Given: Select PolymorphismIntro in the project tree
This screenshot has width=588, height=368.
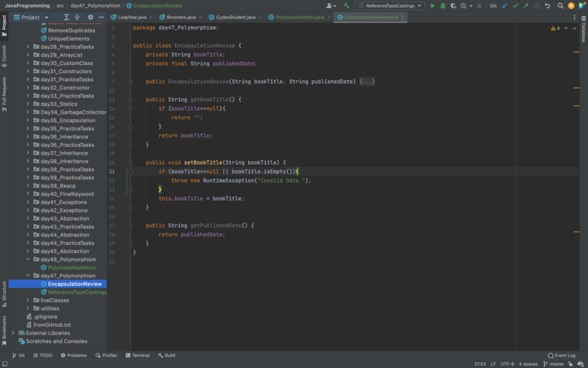Looking at the screenshot, I should coord(72,268).
